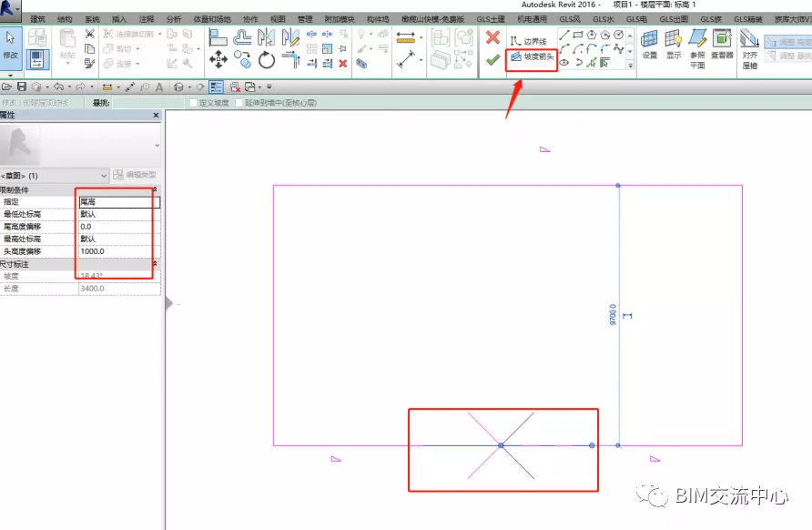Viewport: 812px width, 530px height.
Task: Toggle the 延伸到墙中(至核心层) checkbox
Action: [239, 103]
